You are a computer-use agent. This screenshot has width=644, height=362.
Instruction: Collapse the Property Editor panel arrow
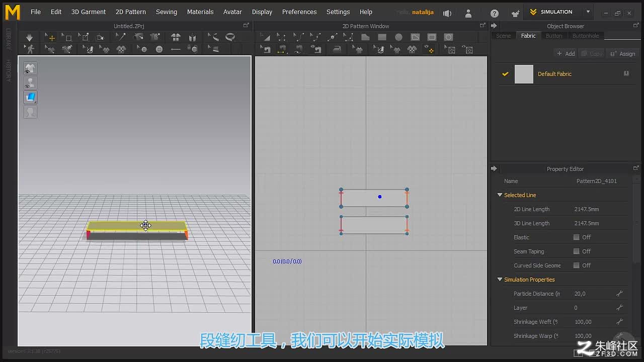click(494, 169)
